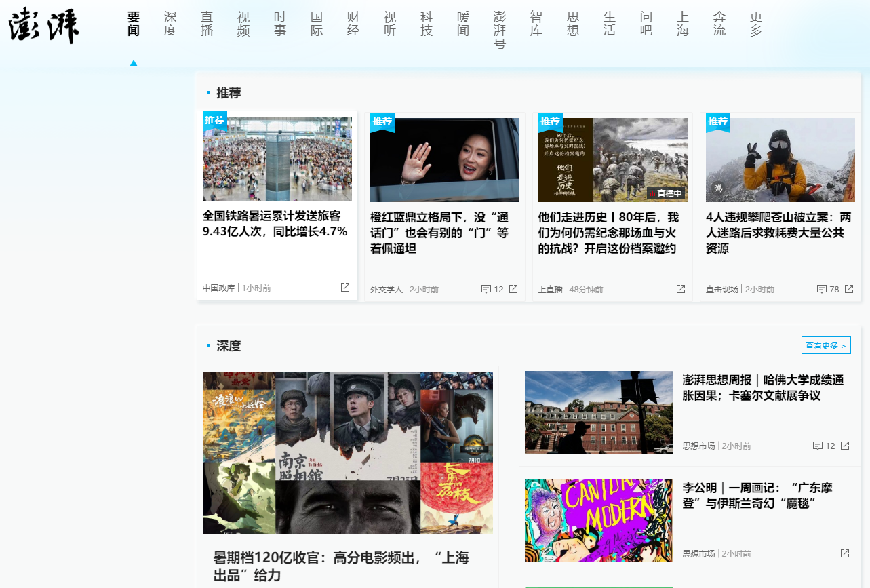Expand the 更多 navigation menu

point(756,24)
